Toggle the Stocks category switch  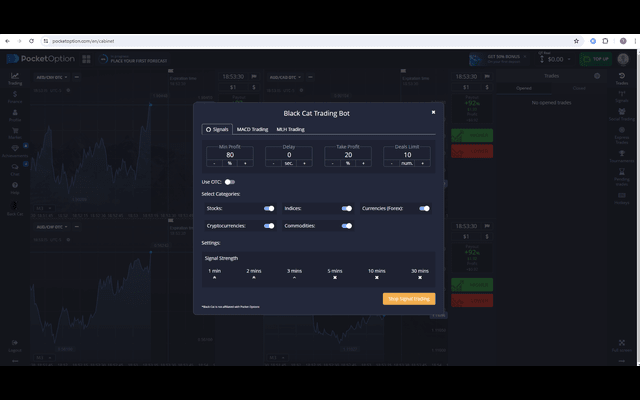(269, 209)
